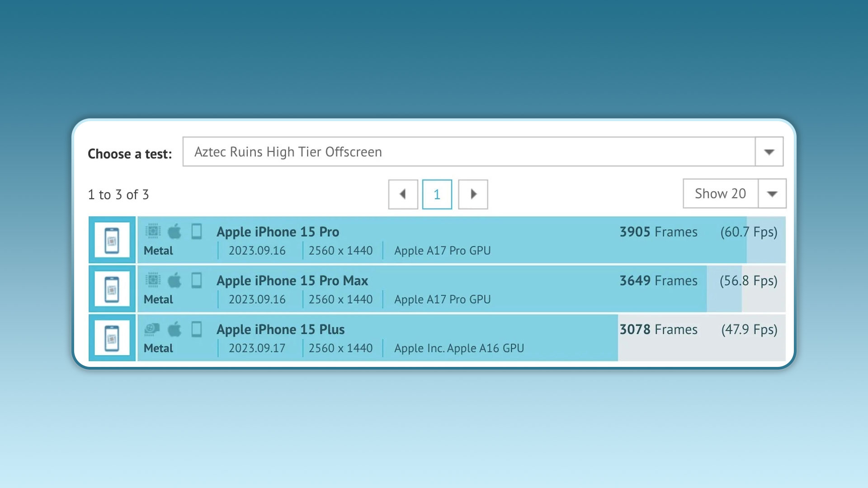868x488 pixels.
Task: Click the (47.9 Fps) value
Action: pos(749,330)
